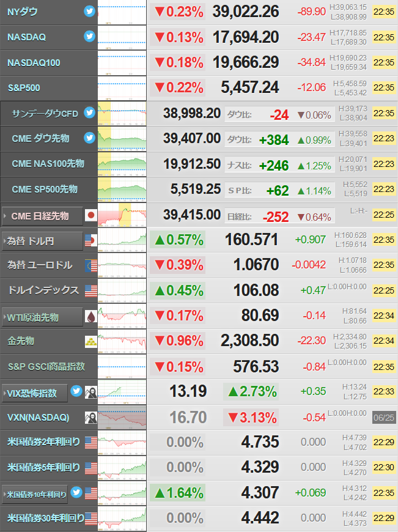The height and width of the screenshot is (532, 398).
Task: Open the NASDAQ100 row label
Action: pos(34,63)
